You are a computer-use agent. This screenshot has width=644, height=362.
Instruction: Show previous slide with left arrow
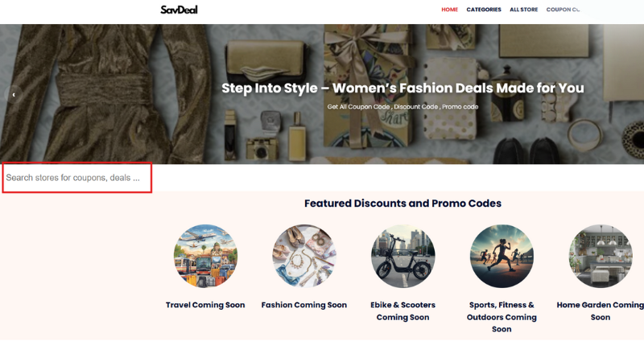coord(14,95)
